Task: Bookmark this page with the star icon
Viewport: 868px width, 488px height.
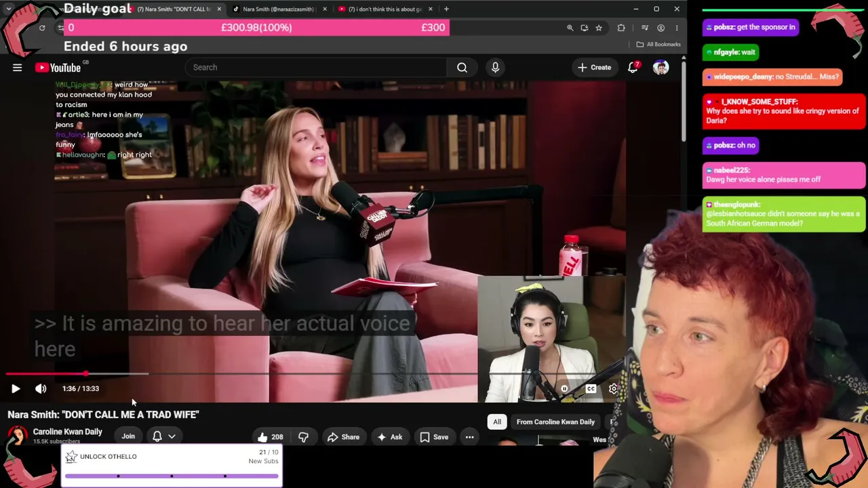Action: tap(599, 28)
